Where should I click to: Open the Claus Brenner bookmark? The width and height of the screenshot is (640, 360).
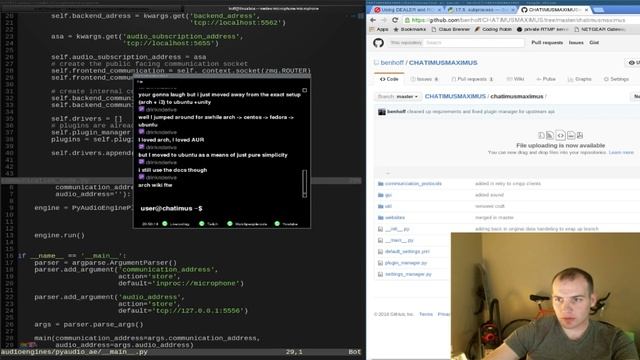coord(452,29)
